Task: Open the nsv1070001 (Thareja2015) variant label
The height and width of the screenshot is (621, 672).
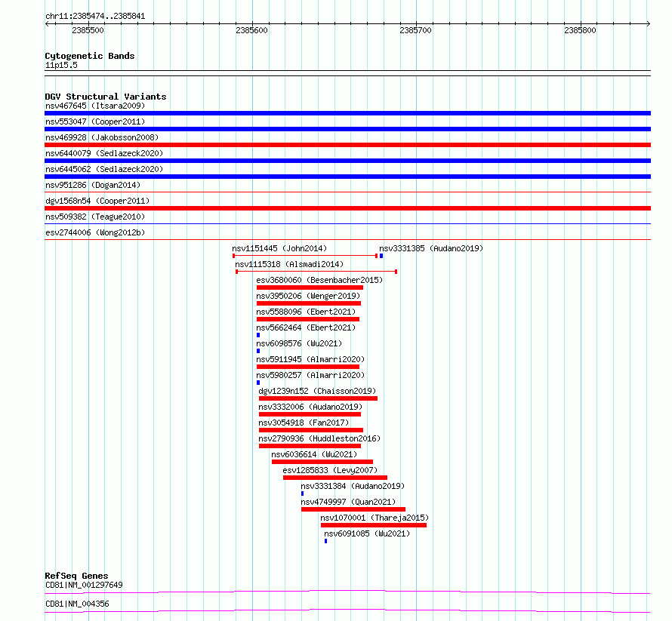Action: coord(375,518)
